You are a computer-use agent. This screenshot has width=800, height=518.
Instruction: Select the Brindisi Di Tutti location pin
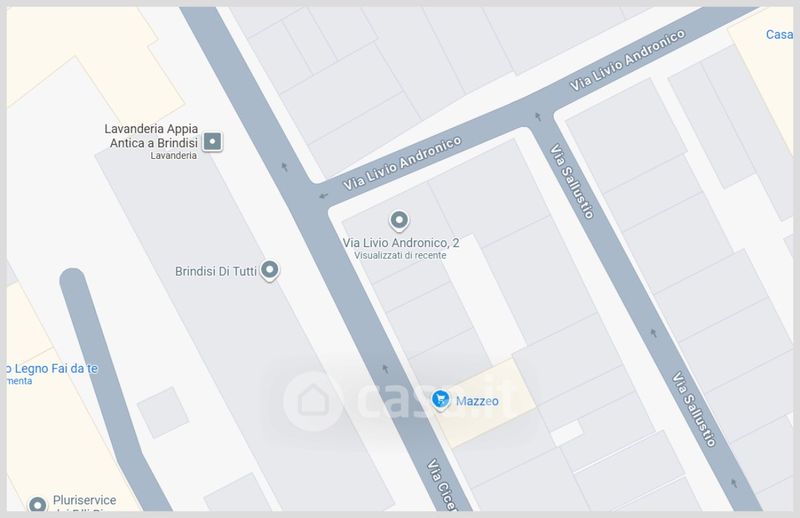point(270,270)
